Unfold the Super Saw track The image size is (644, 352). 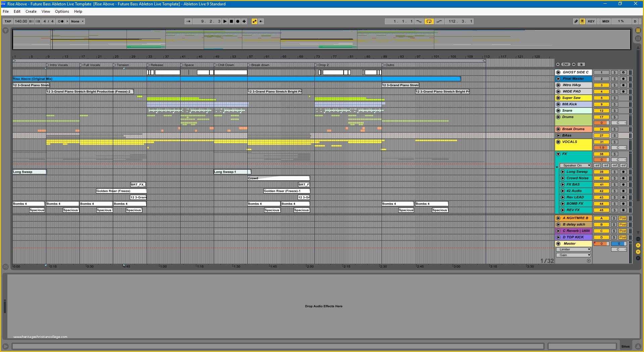(x=558, y=98)
